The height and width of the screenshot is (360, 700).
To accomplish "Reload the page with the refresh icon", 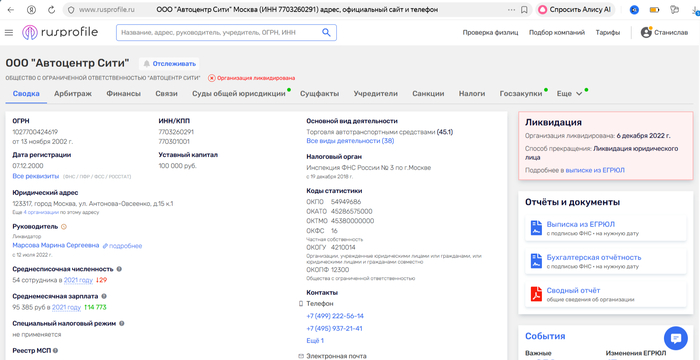I will pyautogui.click(x=51, y=9).
